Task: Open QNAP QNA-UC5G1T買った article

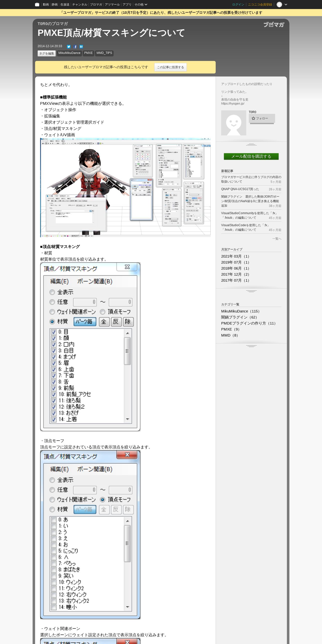Action: (x=240, y=189)
